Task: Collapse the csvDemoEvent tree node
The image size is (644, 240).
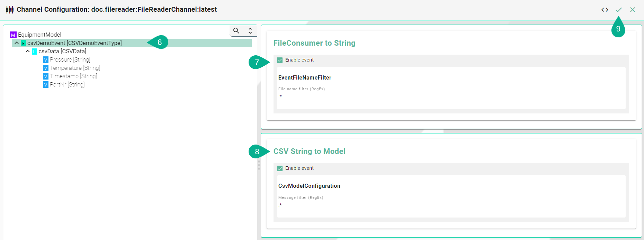Action: tap(17, 43)
